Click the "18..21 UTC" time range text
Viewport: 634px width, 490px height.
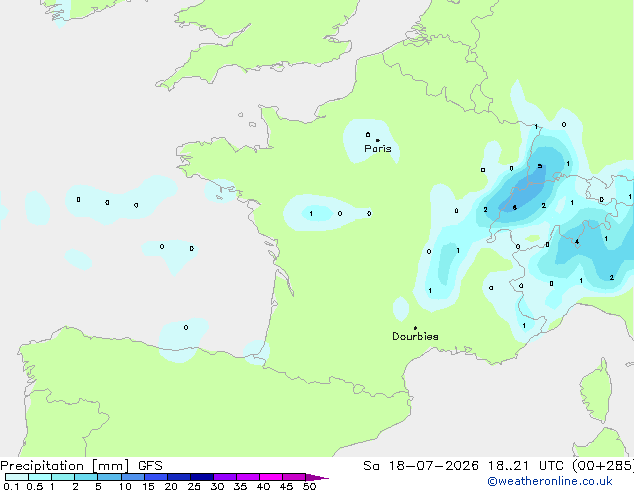(525, 466)
